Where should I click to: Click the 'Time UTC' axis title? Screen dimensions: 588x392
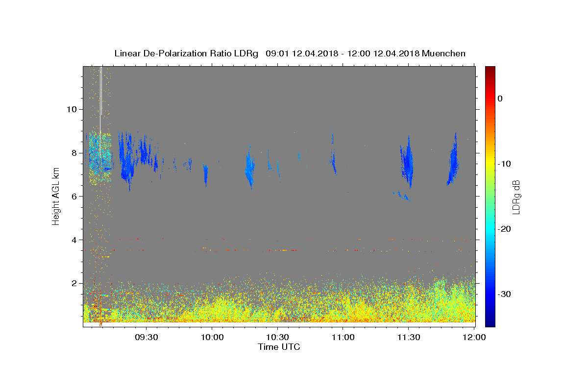[279, 347]
